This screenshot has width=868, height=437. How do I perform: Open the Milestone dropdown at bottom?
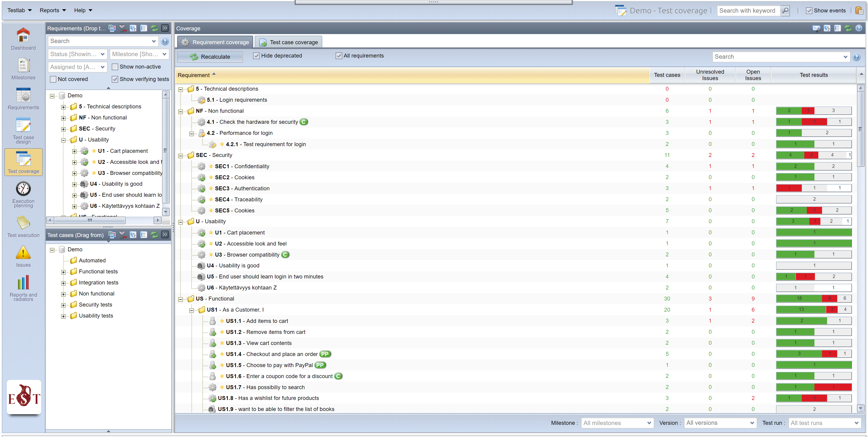[617, 423]
